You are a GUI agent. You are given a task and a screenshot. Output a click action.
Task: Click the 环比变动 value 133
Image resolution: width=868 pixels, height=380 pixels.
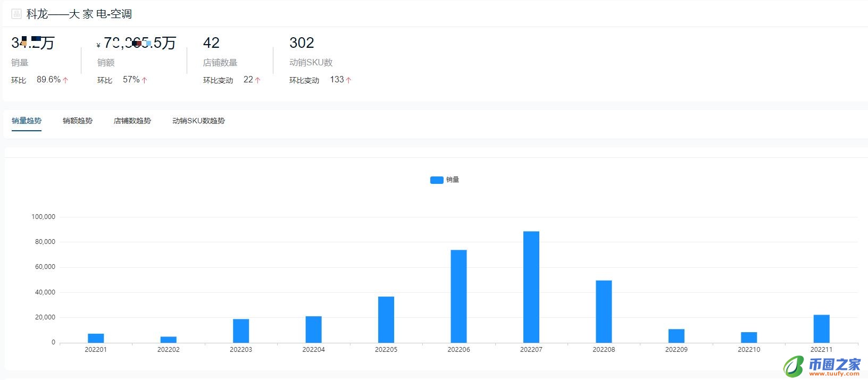click(x=337, y=80)
